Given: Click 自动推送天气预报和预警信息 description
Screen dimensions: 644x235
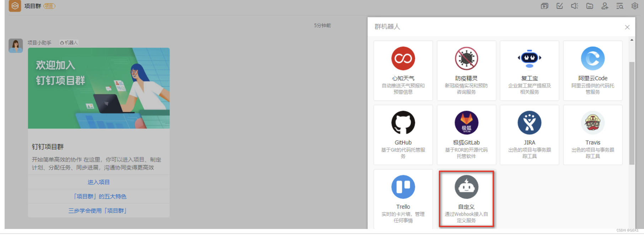Looking at the screenshot, I should click(403, 89).
